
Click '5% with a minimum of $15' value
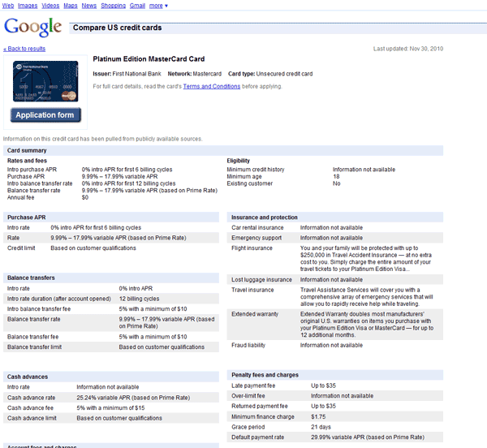[110, 408]
